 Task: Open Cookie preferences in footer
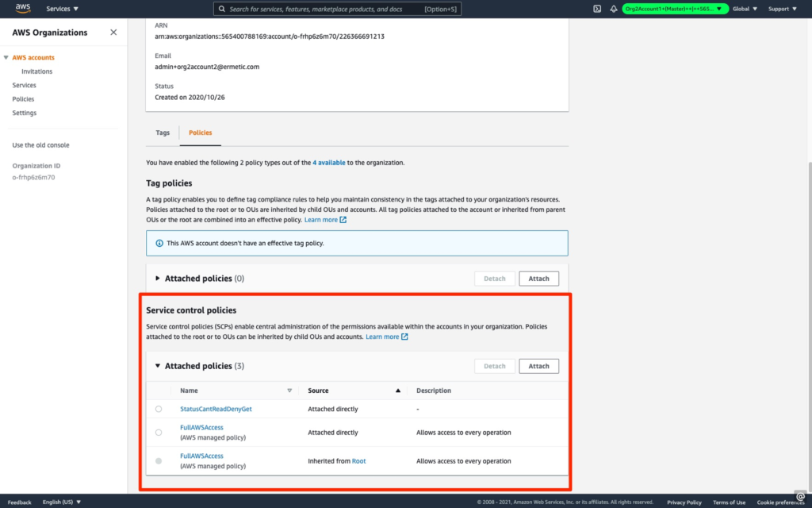[x=780, y=502]
